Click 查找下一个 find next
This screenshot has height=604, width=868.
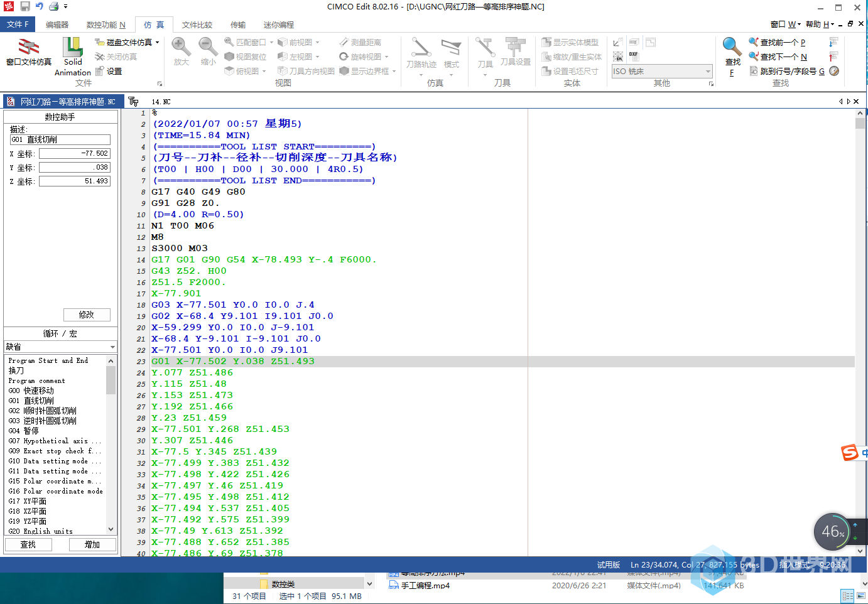(778, 57)
